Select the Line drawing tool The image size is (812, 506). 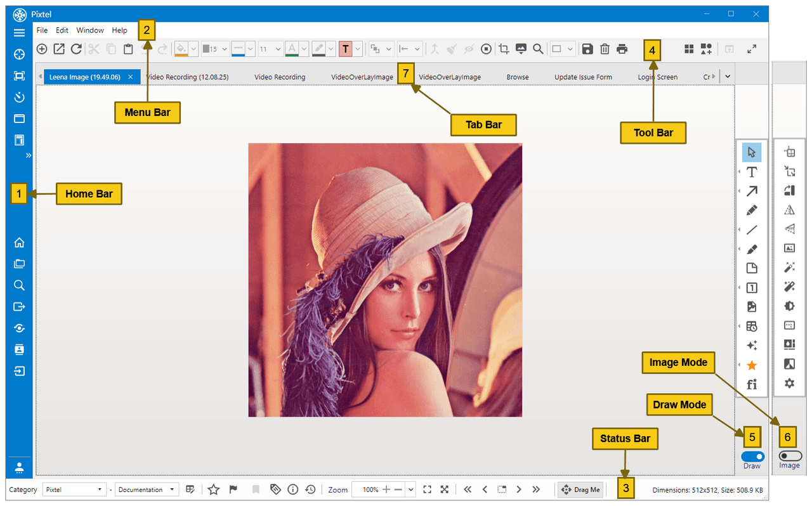pyautogui.click(x=752, y=230)
